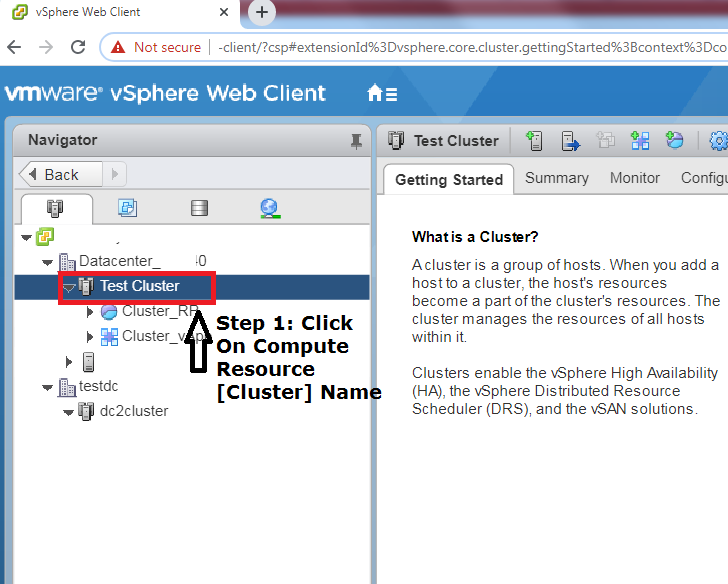Click the New vApp toolbar icon
The height and width of the screenshot is (584, 728).
pos(640,141)
